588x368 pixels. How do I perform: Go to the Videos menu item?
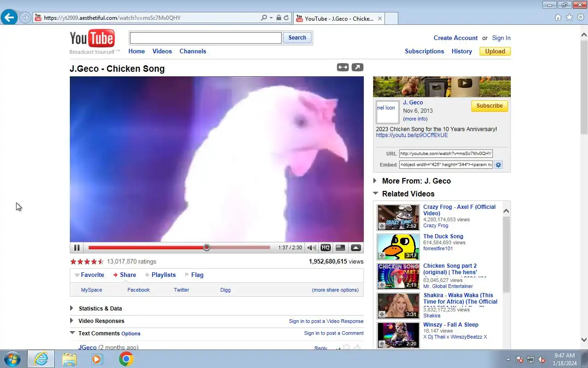click(x=162, y=51)
